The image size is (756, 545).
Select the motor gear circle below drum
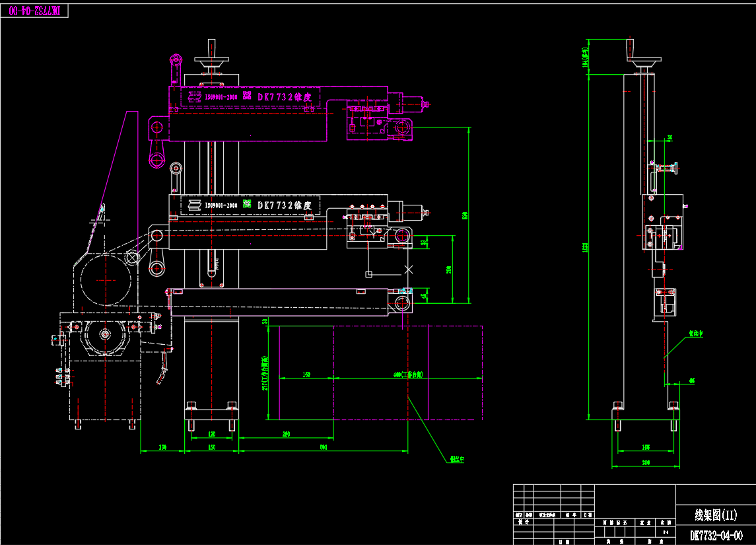tap(106, 334)
